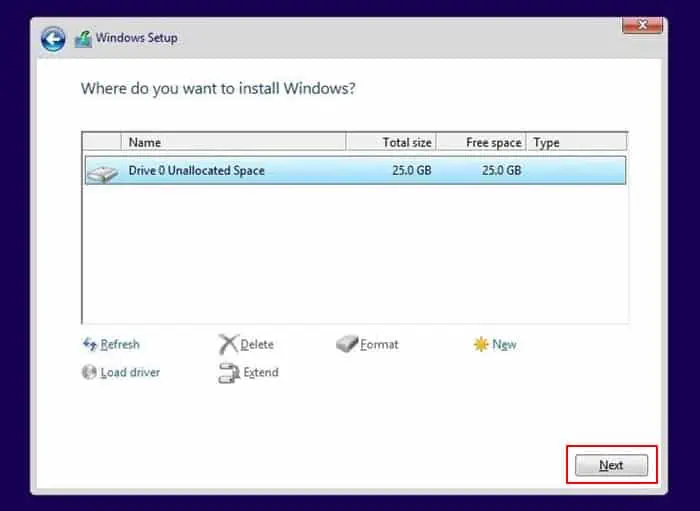The image size is (700, 511).
Task: Click the Load driver link
Action: [130, 372]
